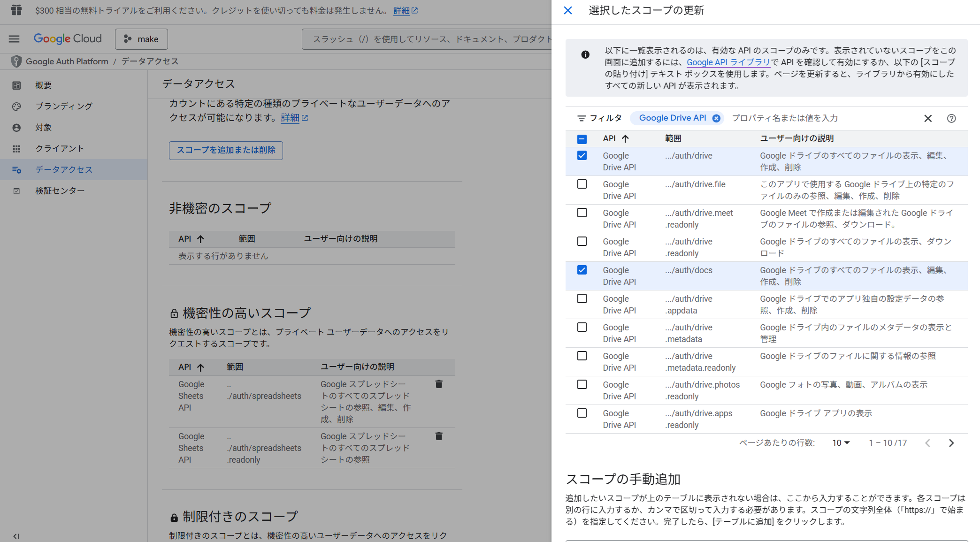Uncheck the .../auth/drive scope checkbox

(x=582, y=155)
